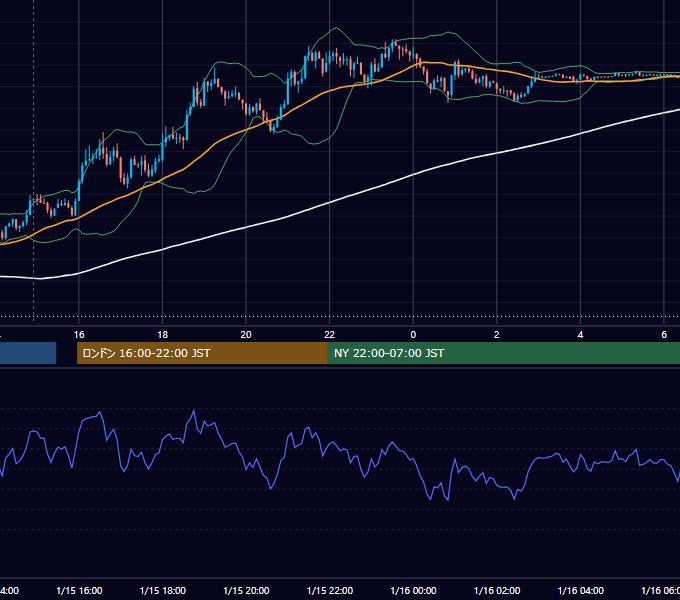The image size is (680, 600).
Task: Click the blue session bar before London
Action: (28, 353)
